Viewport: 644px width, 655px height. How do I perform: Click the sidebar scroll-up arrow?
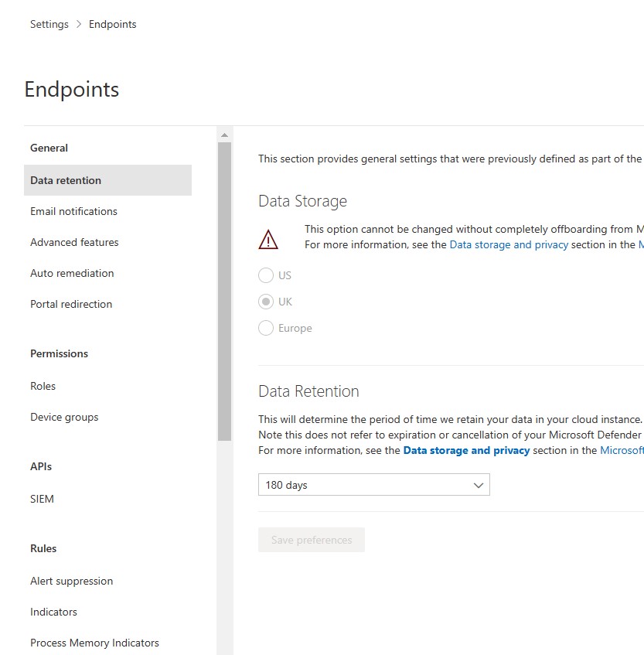click(224, 135)
